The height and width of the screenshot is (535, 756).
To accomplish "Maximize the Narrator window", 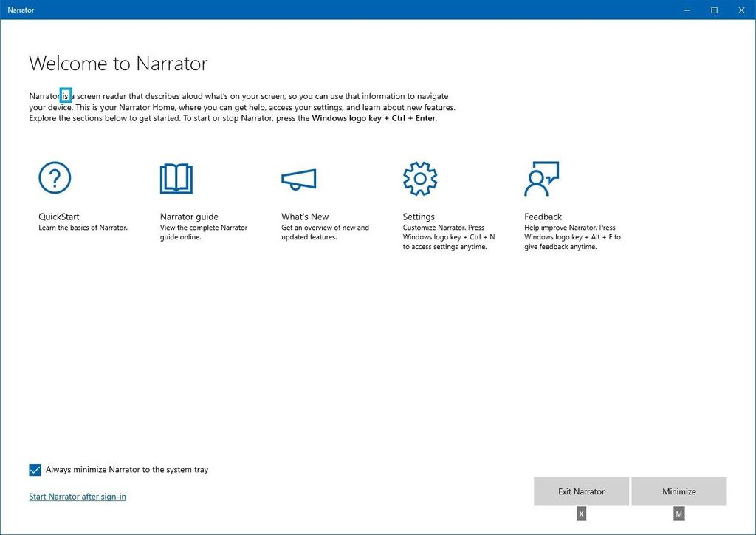I will [713, 10].
